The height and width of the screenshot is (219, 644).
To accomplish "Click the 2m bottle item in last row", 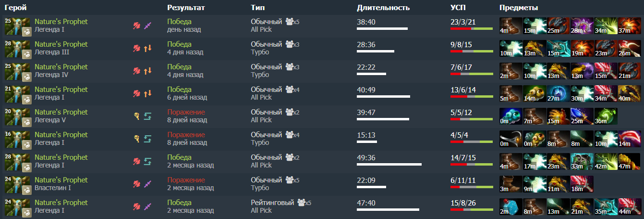I will coord(511,206).
